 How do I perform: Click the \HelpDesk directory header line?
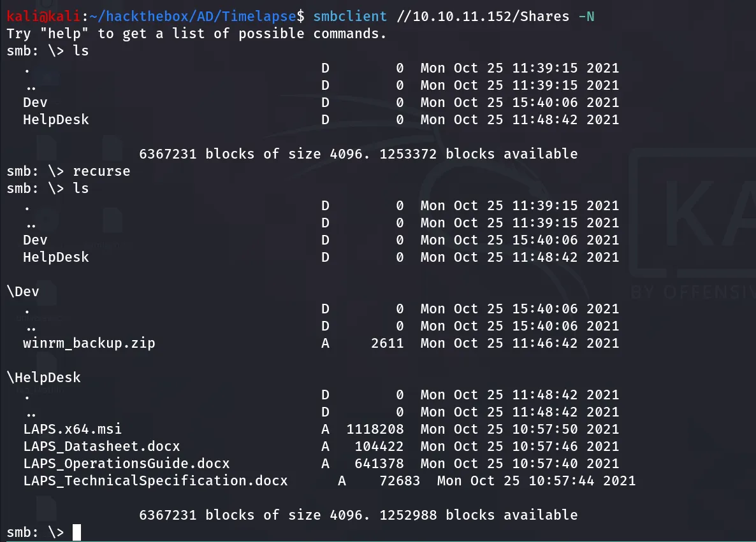tap(44, 377)
